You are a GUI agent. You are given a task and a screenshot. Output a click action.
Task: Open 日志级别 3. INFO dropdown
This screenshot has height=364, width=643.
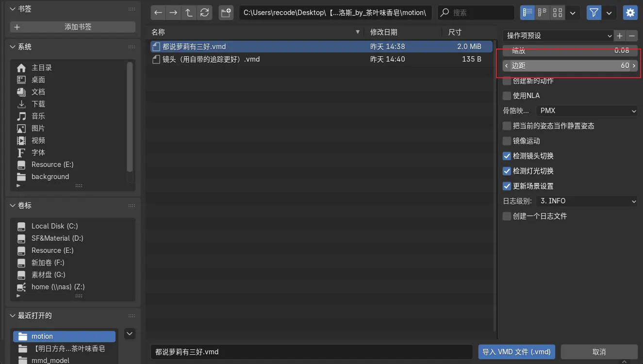pos(587,201)
